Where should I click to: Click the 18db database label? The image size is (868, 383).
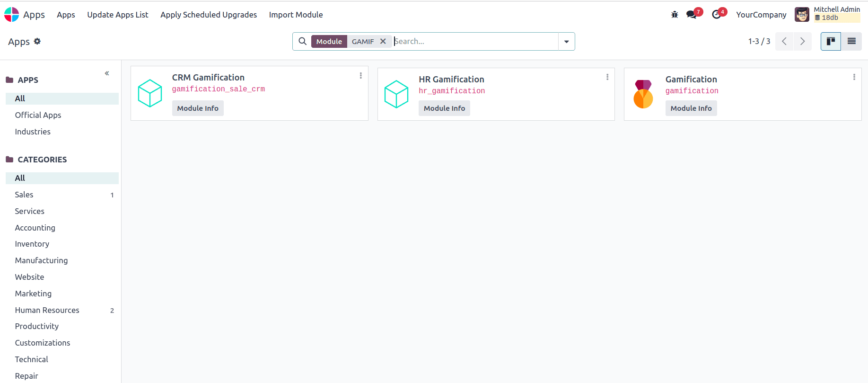click(830, 18)
